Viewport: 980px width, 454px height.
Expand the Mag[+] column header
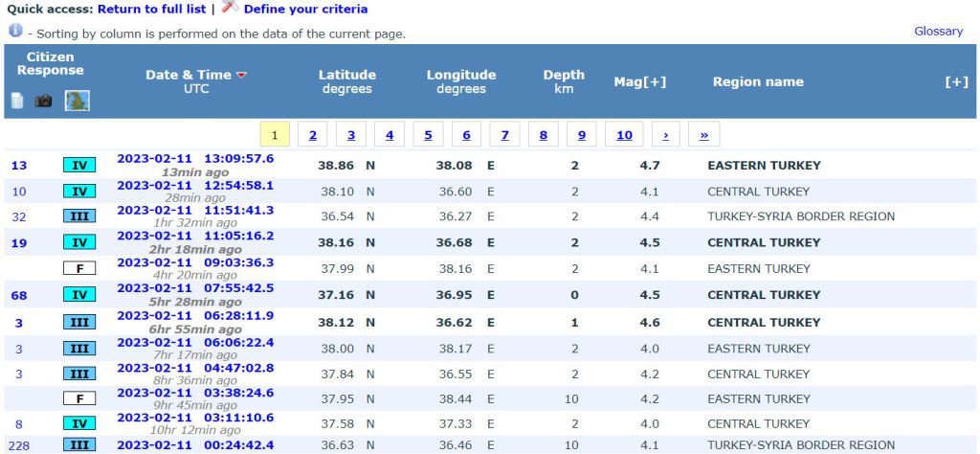click(x=640, y=82)
